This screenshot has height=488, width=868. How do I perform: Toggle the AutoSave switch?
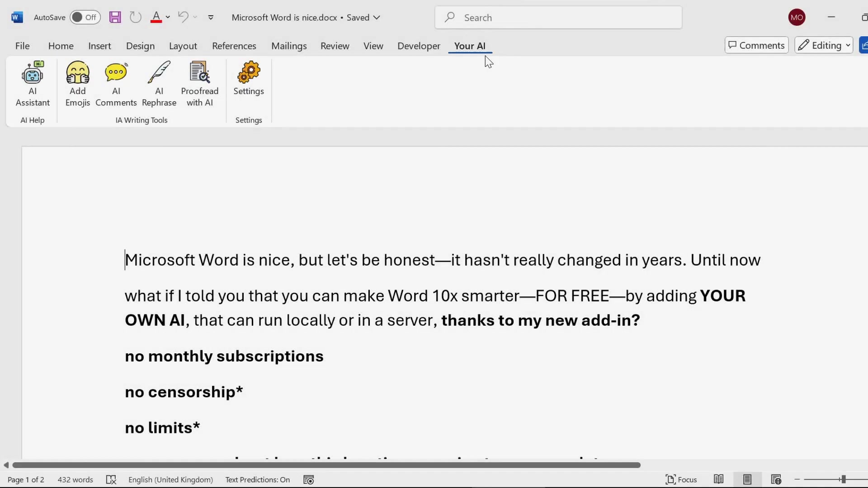coord(85,17)
